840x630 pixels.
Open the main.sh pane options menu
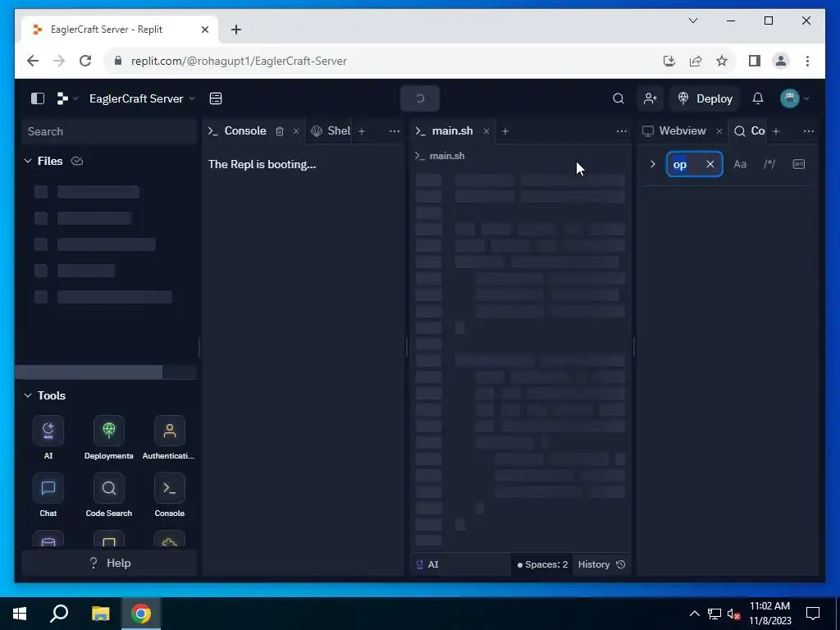(x=622, y=131)
